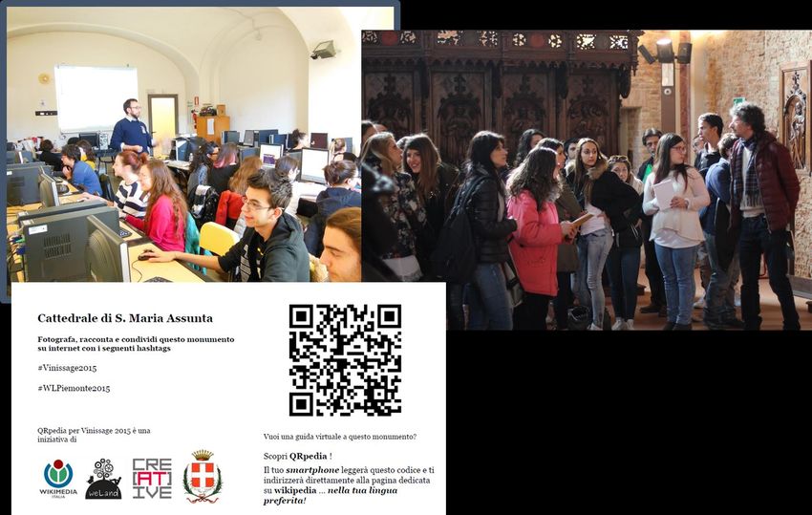Viewport: 812px width, 515px height.
Task: Click the paragraph beginning 'Il tuo smartphone leggerà'
Action: point(349,485)
